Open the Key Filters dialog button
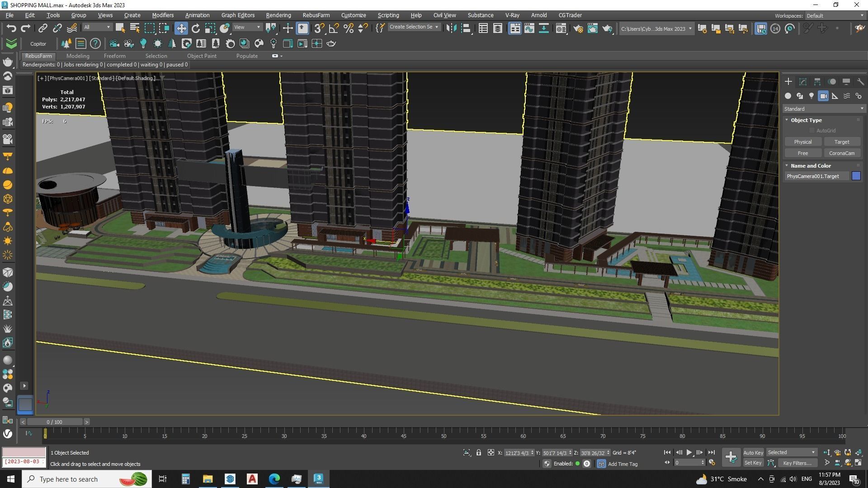Viewport: 868px width, 488px height. 797,463
